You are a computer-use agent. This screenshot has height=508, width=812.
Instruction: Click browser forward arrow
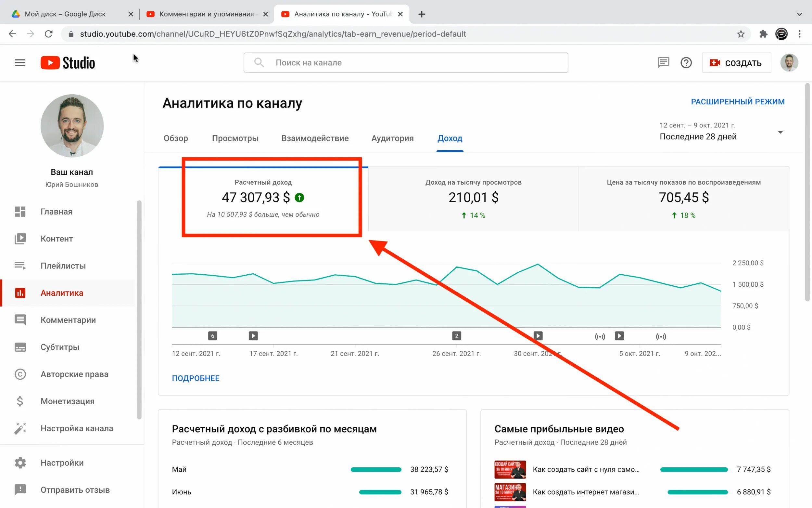click(31, 34)
